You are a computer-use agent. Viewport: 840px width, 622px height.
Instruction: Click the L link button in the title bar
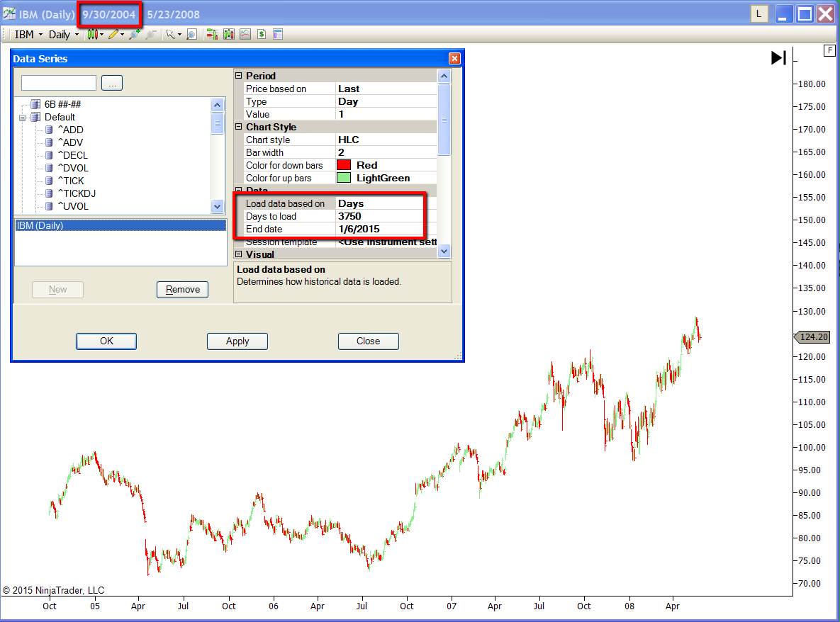[758, 14]
